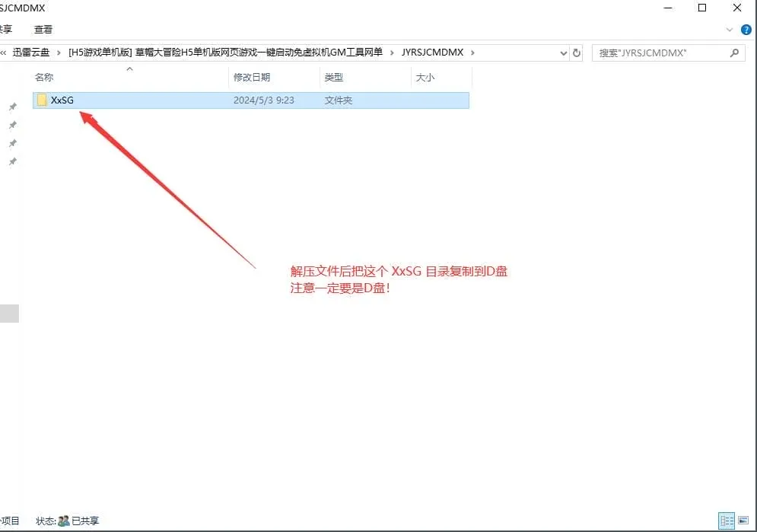757x532 pixels.
Task: Open the Help question mark icon
Action: point(746,30)
